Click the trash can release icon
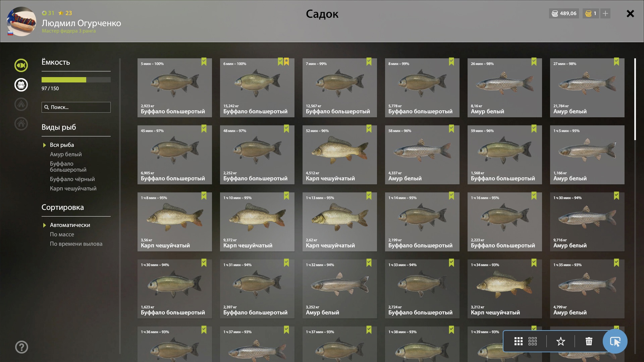The image size is (644, 362). (589, 341)
